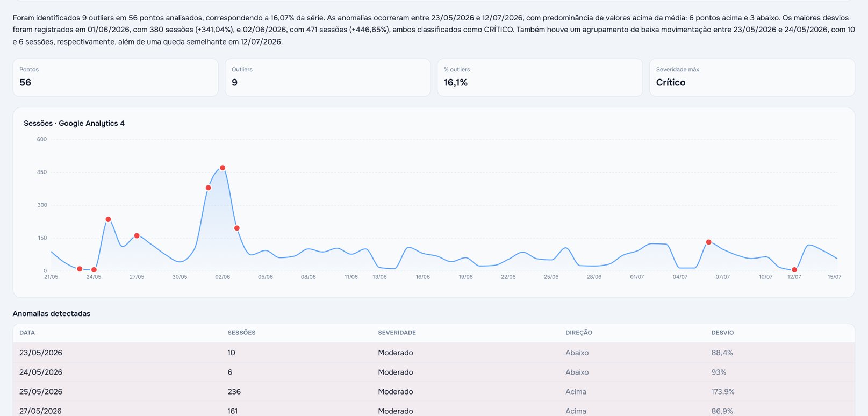Screen dimensions: 868x416
Task: Click the 88,4% deviation value
Action: tap(722, 353)
